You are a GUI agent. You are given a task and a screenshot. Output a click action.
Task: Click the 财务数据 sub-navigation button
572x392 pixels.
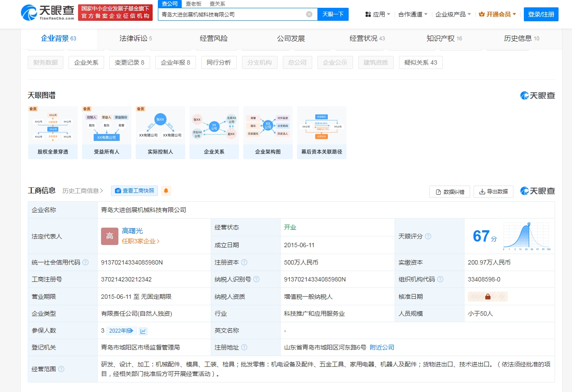(x=46, y=62)
